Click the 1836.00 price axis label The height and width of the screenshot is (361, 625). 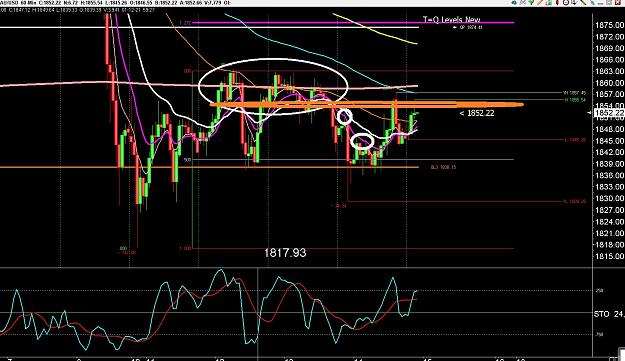(609, 175)
